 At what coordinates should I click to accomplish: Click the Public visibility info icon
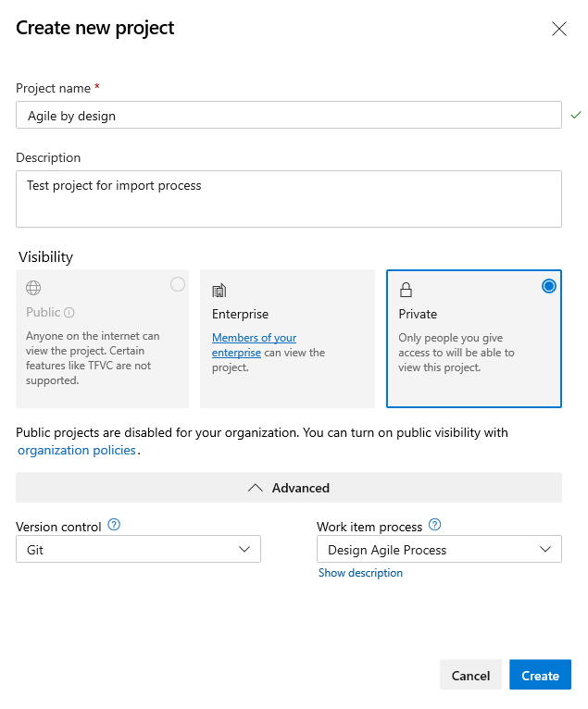(x=69, y=313)
